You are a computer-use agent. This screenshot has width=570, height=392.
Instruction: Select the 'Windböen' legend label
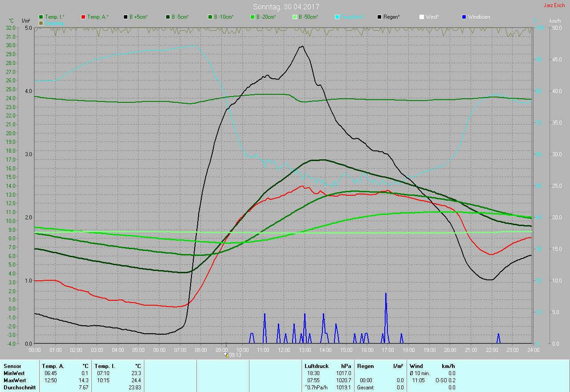(x=479, y=17)
